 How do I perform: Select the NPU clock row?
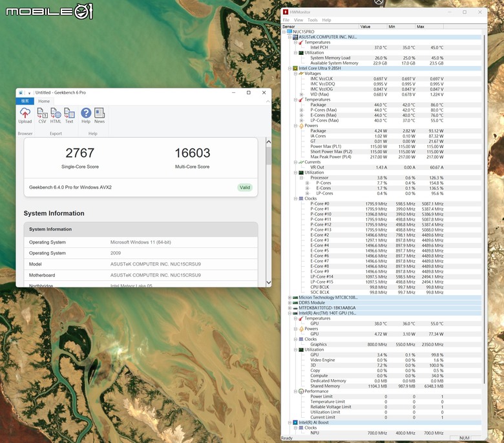[x=382, y=433]
